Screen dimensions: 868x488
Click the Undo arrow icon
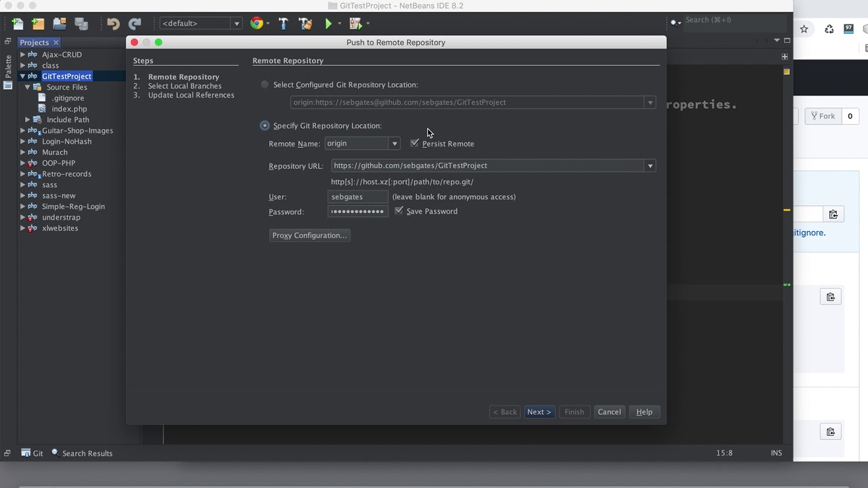coord(113,24)
